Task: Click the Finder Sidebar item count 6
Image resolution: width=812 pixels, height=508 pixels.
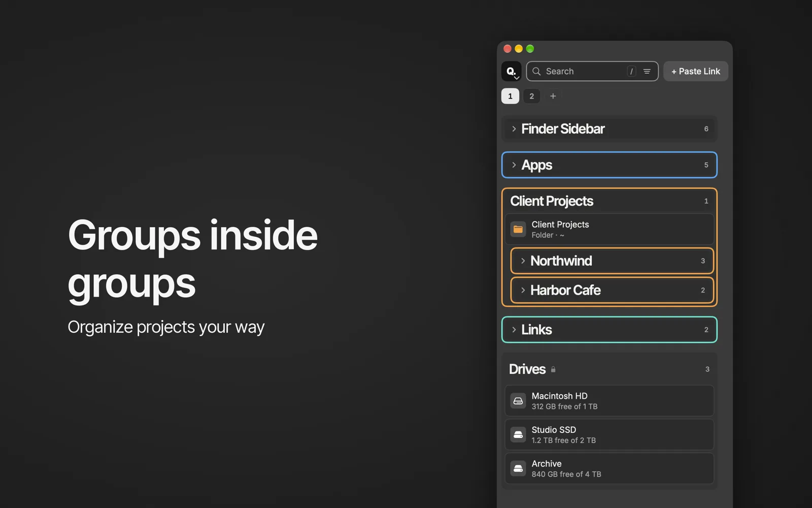Action: (706, 129)
